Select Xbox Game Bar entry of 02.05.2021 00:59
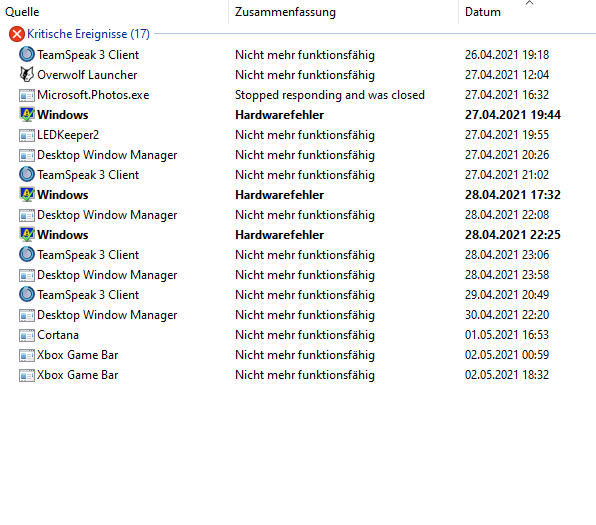The height and width of the screenshot is (525, 596). coord(78,355)
